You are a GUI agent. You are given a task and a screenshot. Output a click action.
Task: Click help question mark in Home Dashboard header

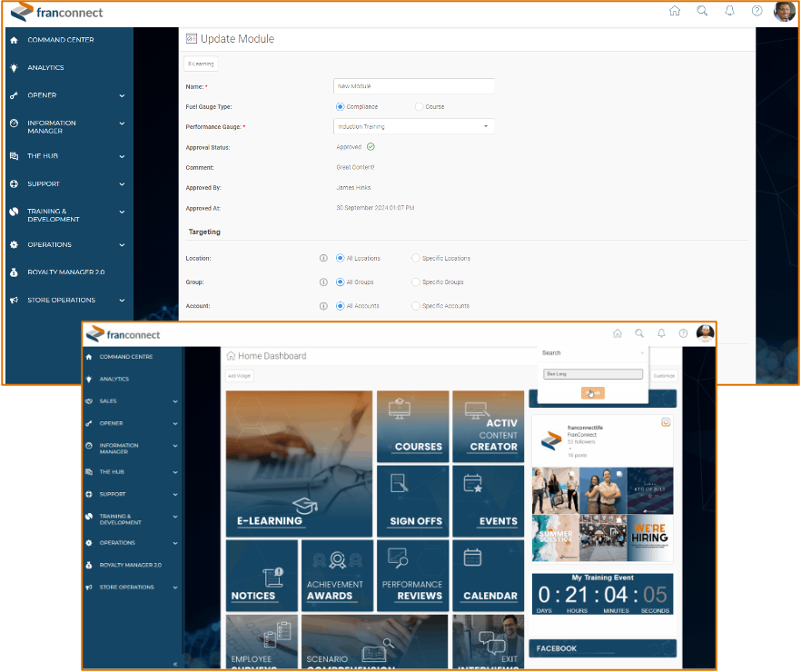(x=683, y=333)
